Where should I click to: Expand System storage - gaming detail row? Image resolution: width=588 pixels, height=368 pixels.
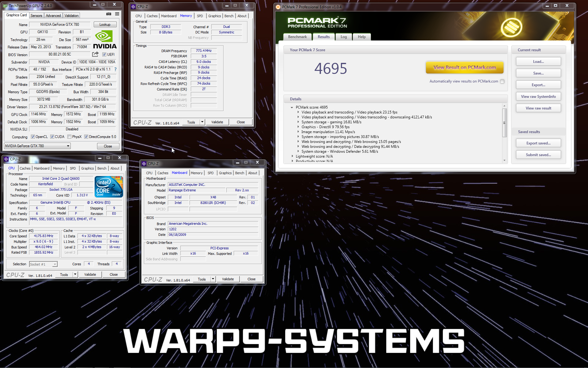(298, 122)
